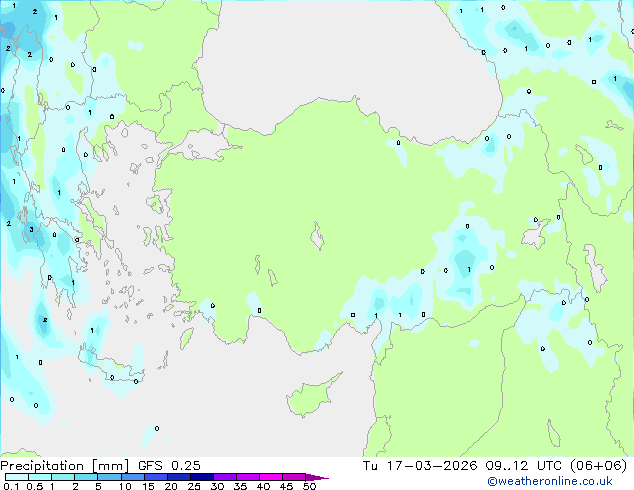The width and height of the screenshot is (634, 490).
Task: Click the 15–20 mm legend swatch
Action: [x=155, y=477]
